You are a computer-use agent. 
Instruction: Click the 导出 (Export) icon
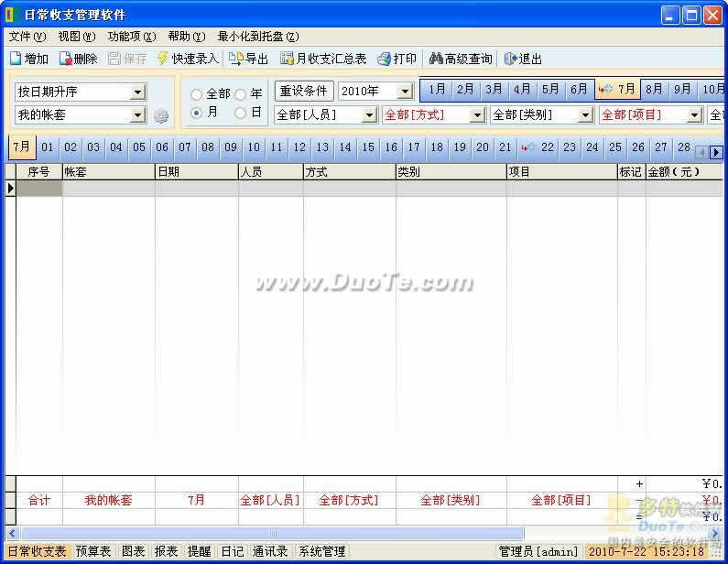pyautogui.click(x=248, y=59)
